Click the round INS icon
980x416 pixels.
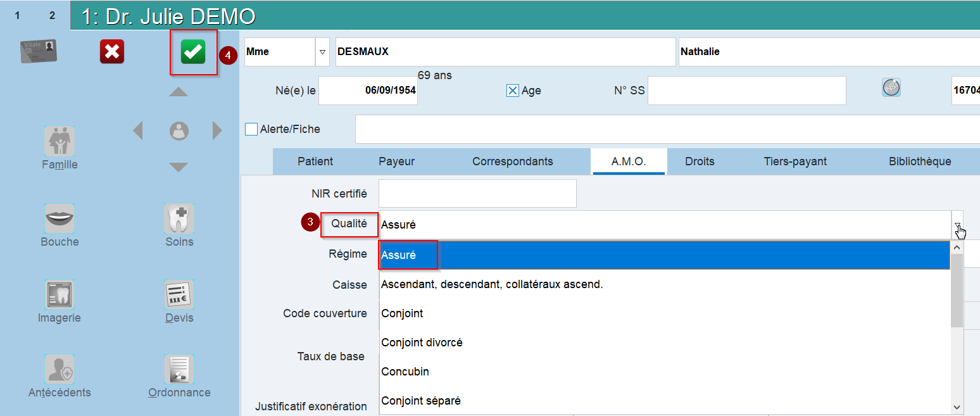pyautogui.click(x=891, y=88)
